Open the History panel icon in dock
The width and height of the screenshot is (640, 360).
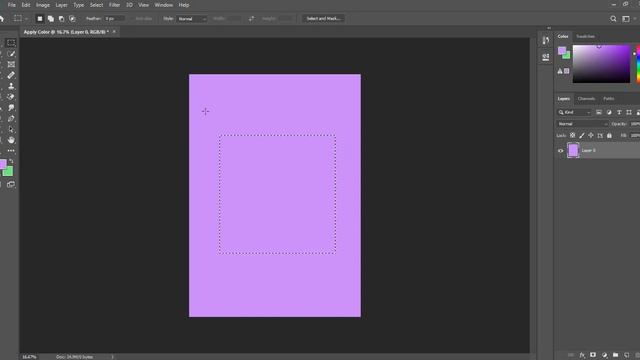point(546,40)
